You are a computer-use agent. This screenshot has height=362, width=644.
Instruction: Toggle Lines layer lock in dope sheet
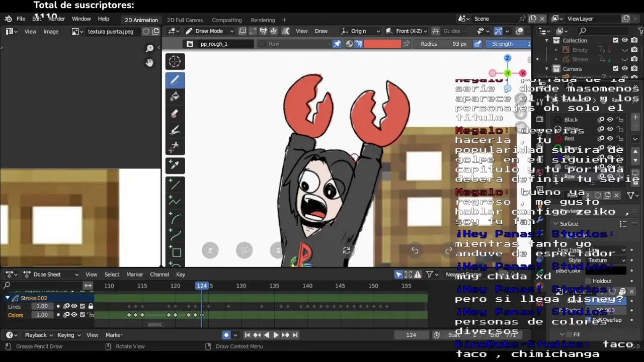(x=91, y=306)
